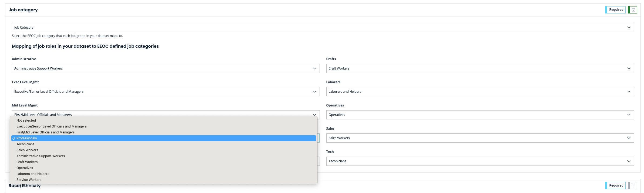
Task: Expand the Administrative mapping dropdown
Action: tap(166, 68)
